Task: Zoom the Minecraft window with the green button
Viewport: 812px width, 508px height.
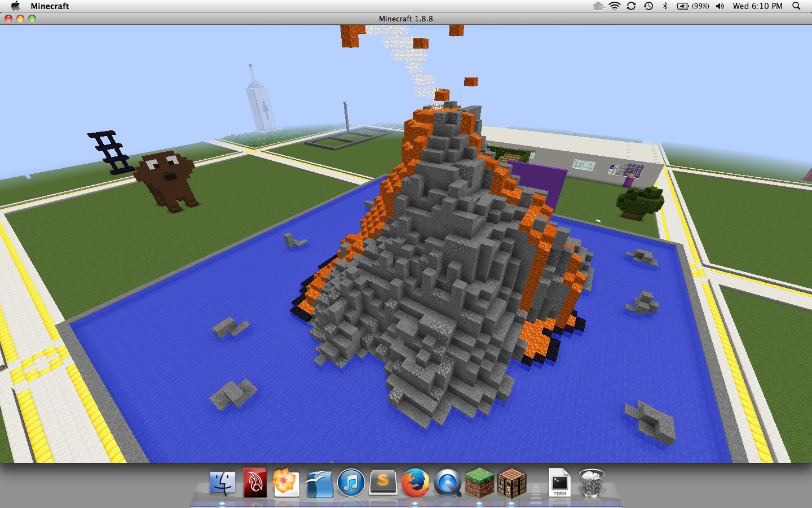Action: (32, 19)
